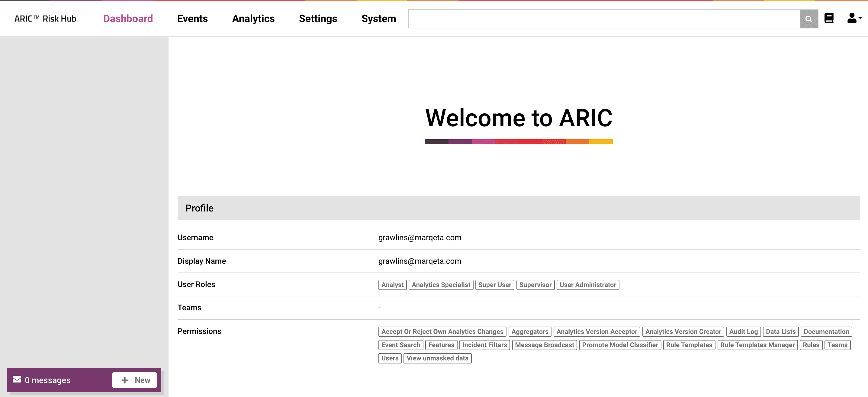
Task: Click the Users permission tag
Action: point(390,358)
